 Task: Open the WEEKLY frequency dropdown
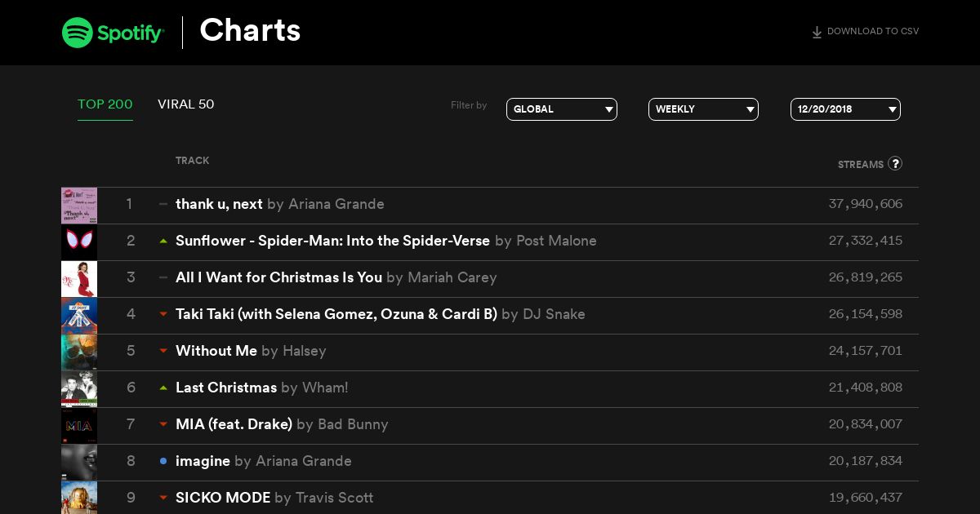click(x=703, y=109)
